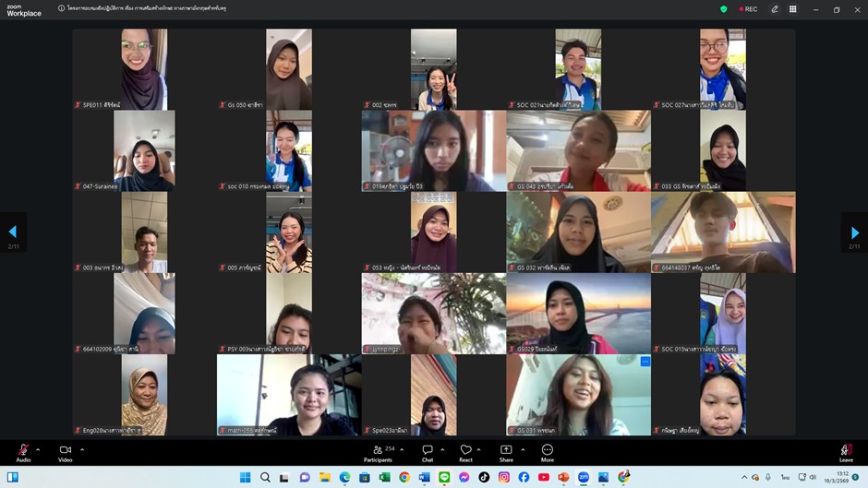868x488 pixels.
Task: Click the green encryption shield icon
Action: point(724,9)
